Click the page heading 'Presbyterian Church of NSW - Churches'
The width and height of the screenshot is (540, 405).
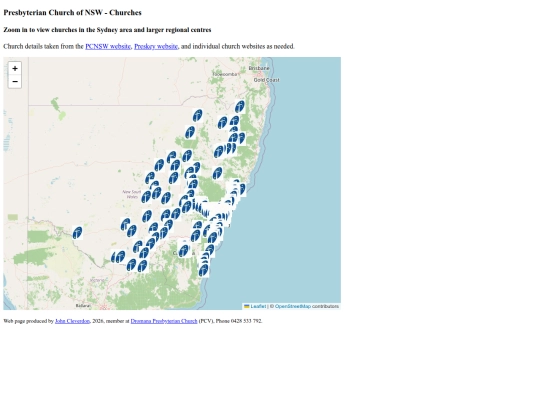73,13
